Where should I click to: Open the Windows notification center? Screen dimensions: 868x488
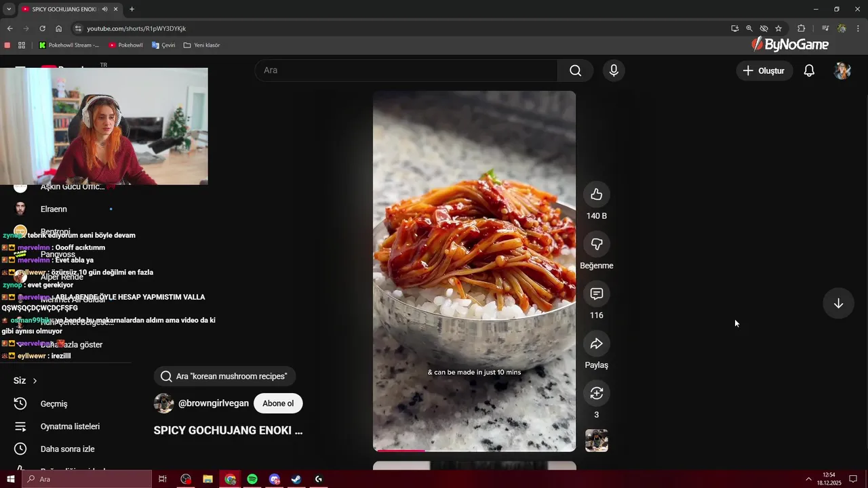(x=853, y=479)
